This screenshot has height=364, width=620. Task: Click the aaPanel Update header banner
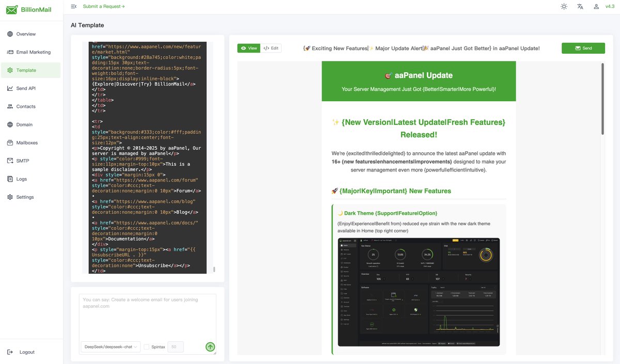click(419, 82)
